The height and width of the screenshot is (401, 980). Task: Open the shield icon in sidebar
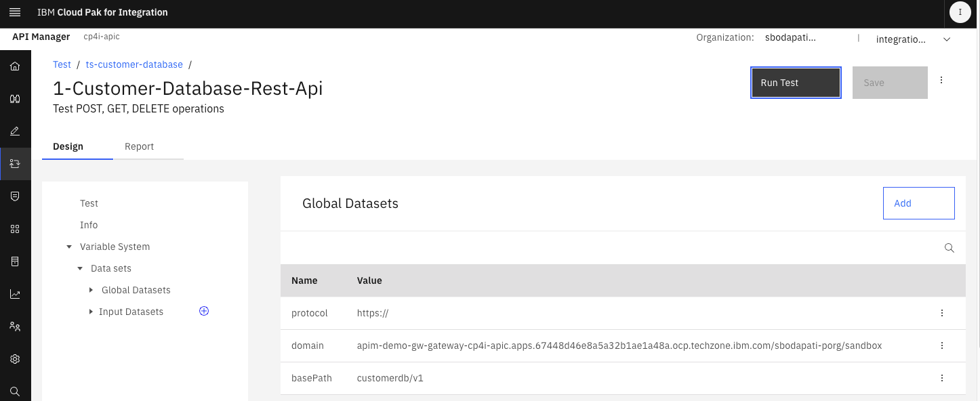click(x=15, y=196)
